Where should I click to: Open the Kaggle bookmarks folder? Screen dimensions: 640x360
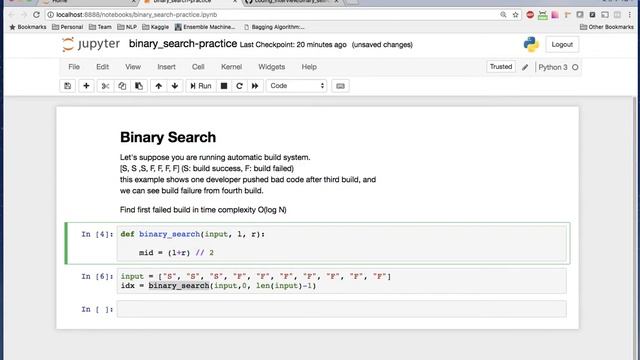[156, 27]
